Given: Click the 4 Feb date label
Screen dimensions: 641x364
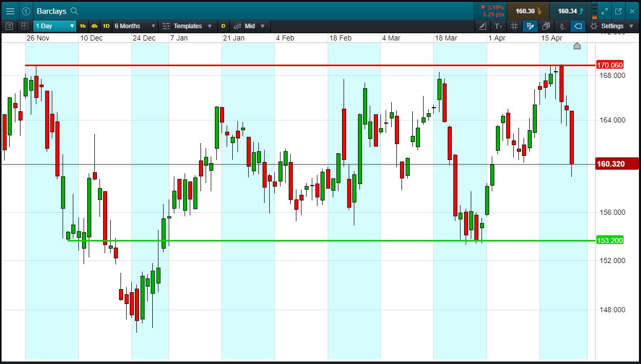Looking at the screenshot, I should tap(285, 38).
